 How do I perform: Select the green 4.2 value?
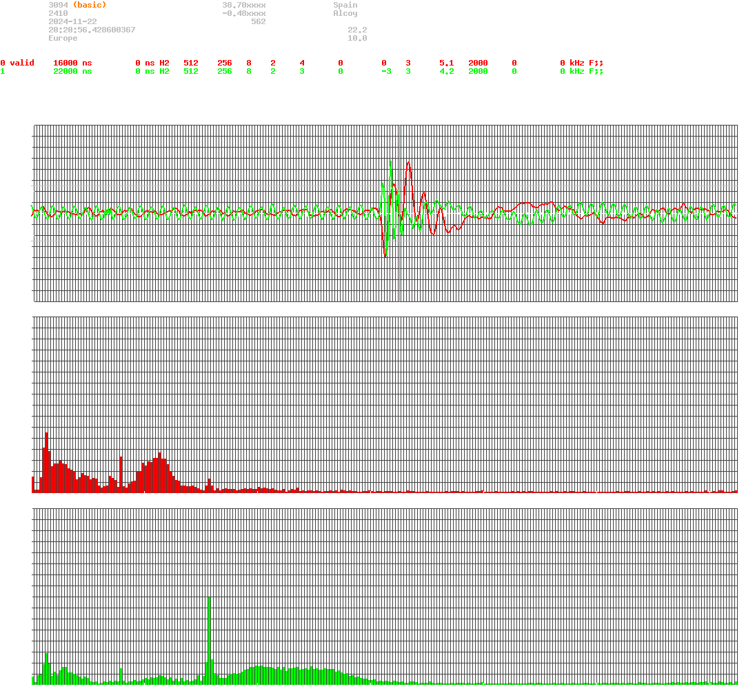coord(446,71)
